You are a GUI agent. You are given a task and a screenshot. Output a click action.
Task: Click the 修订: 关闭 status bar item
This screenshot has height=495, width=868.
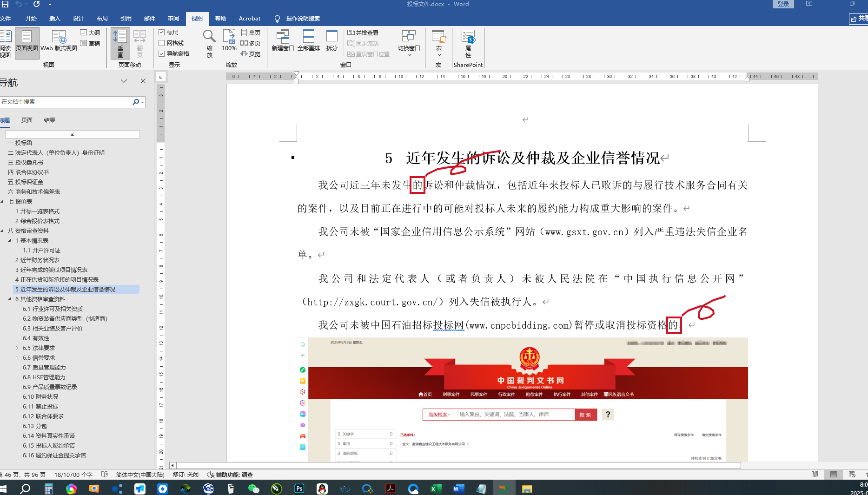point(186,475)
